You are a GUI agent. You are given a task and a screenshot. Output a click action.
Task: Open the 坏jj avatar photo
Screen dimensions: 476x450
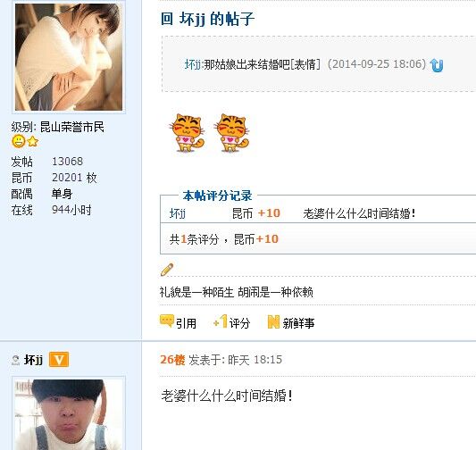click(x=69, y=414)
